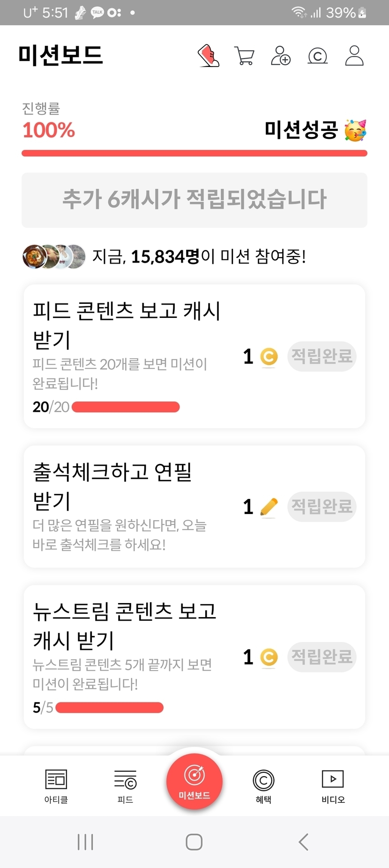This screenshot has width=389, height=868.
Task: Tap the participant profile thumbnails
Action: [54, 257]
